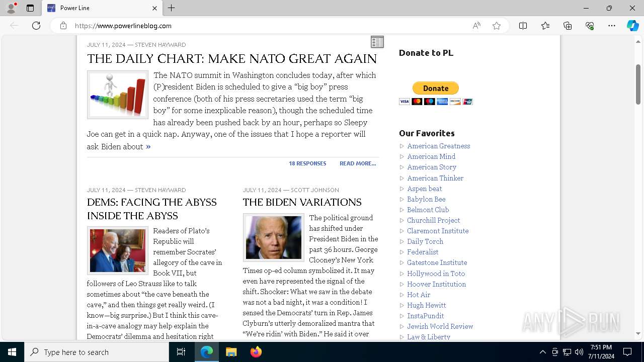Open network status tray icon
Viewport: 644px width, 362px height.
567,352
